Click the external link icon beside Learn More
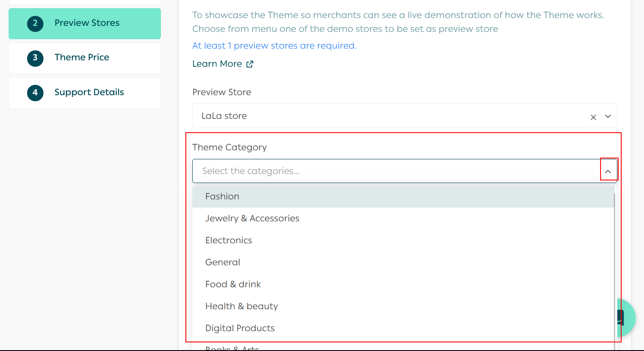Viewport: 644px width, 351px height. point(250,64)
